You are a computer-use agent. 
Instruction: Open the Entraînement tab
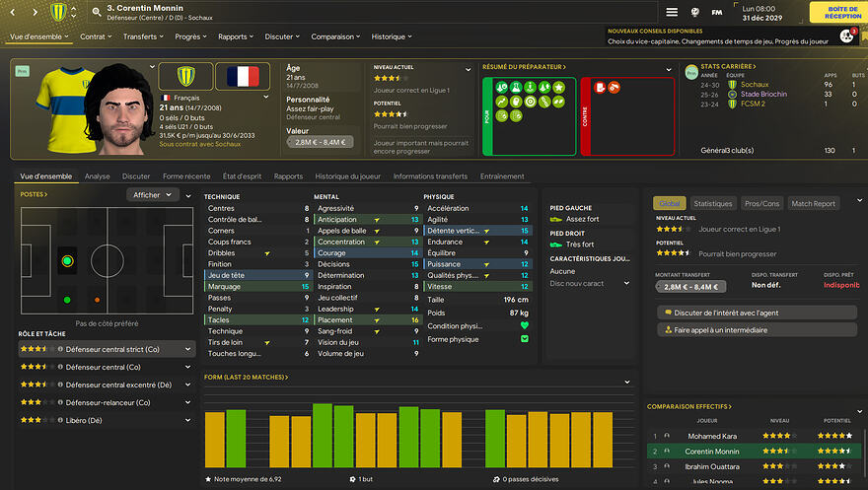point(501,176)
